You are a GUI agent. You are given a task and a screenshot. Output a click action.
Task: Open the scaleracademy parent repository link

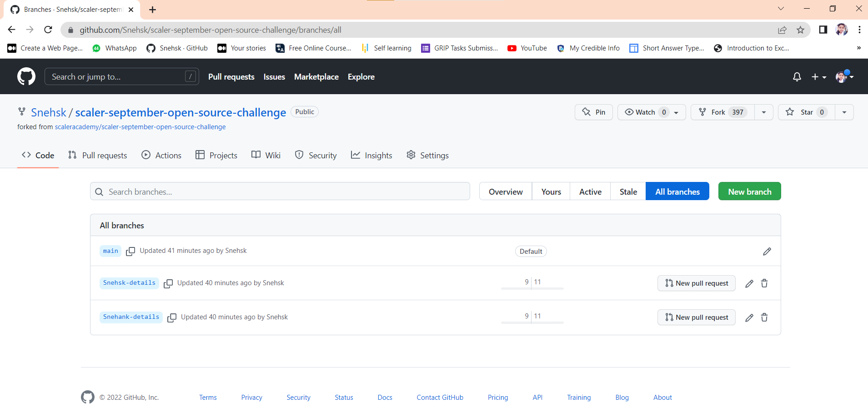click(x=140, y=126)
